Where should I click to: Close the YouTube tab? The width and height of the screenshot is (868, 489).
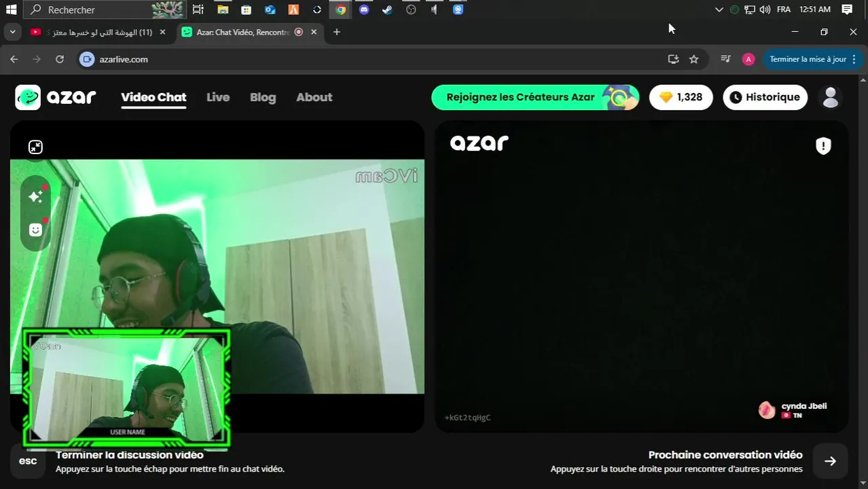pyautogui.click(x=162, y=32)
